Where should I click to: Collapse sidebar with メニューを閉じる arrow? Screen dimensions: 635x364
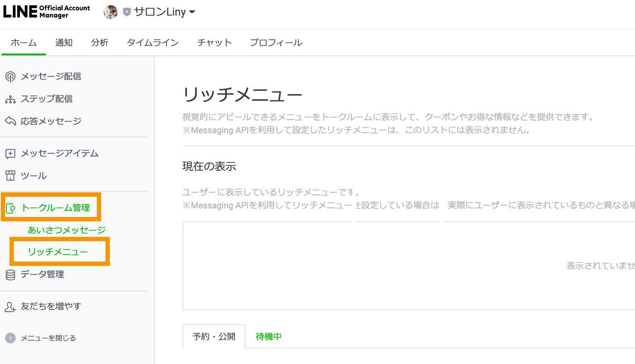(x=10, y=338)
